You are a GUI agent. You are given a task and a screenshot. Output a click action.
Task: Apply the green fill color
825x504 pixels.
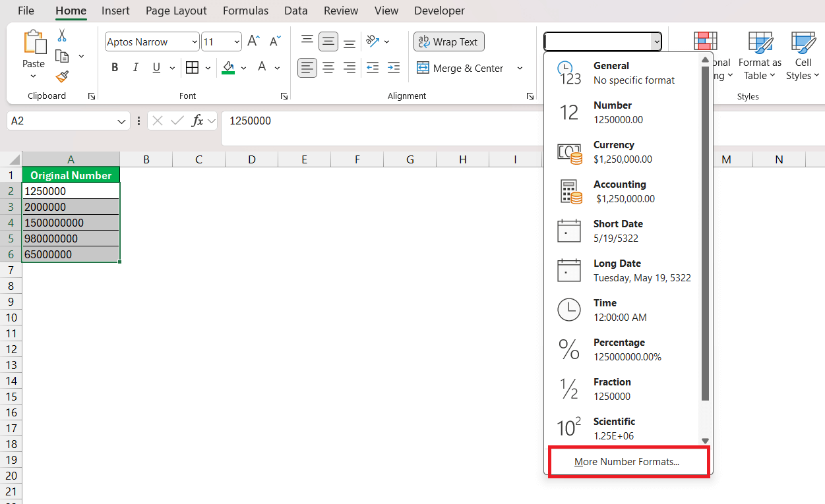pos(228,67)
